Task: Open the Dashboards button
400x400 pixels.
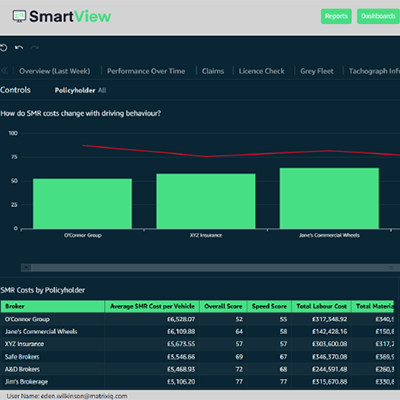Action: click(x=378, y=16)
